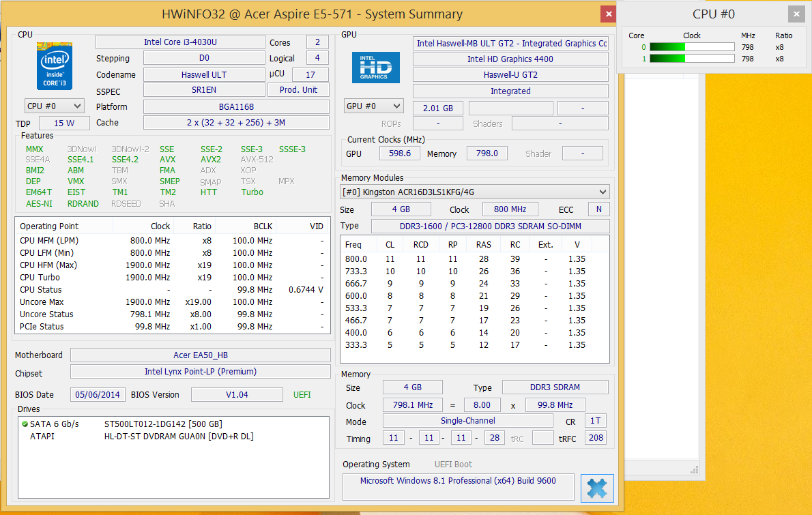Close the CPU #0 panel

pyautogui.click(x=796, y=14)
